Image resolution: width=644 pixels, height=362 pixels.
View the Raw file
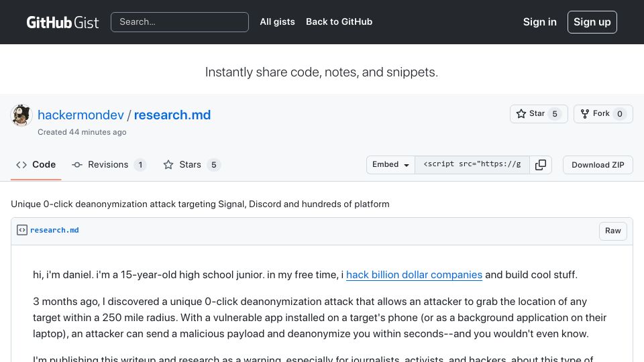tap(612, 231)
